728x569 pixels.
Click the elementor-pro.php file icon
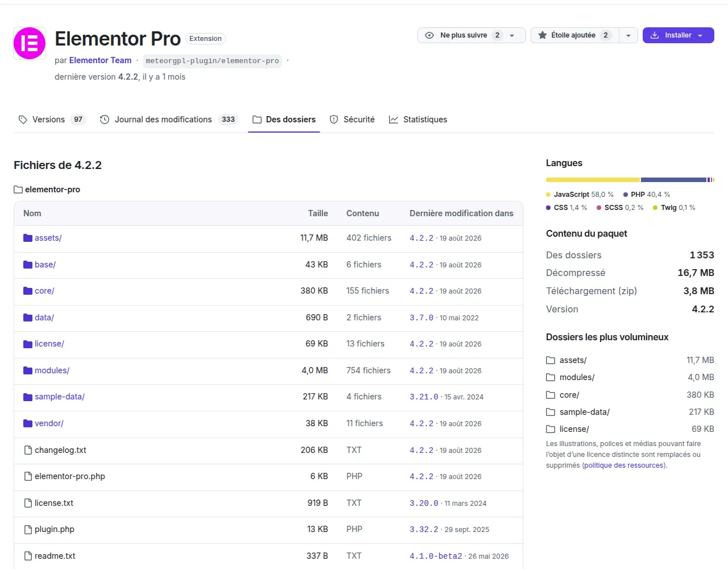click(28, 476)
